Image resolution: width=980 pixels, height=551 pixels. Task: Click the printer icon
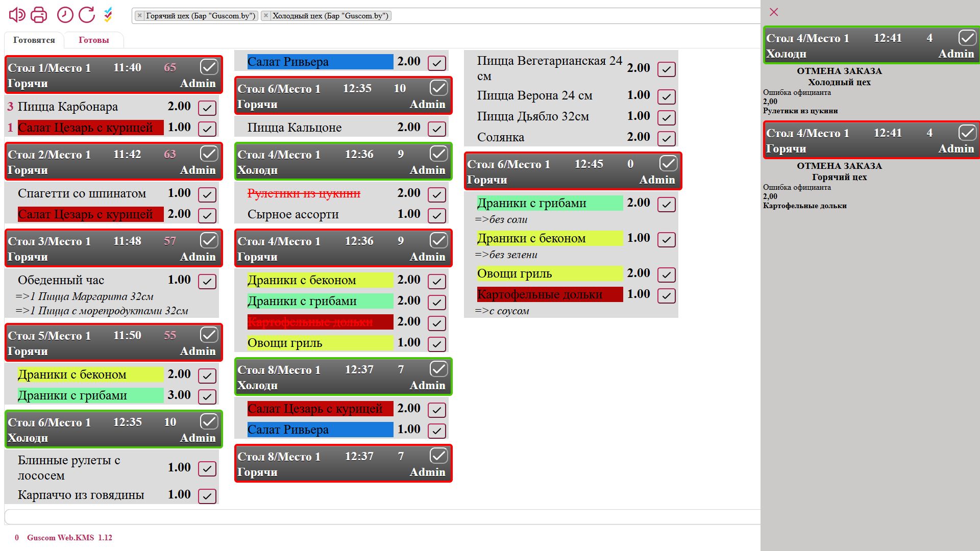39,15
